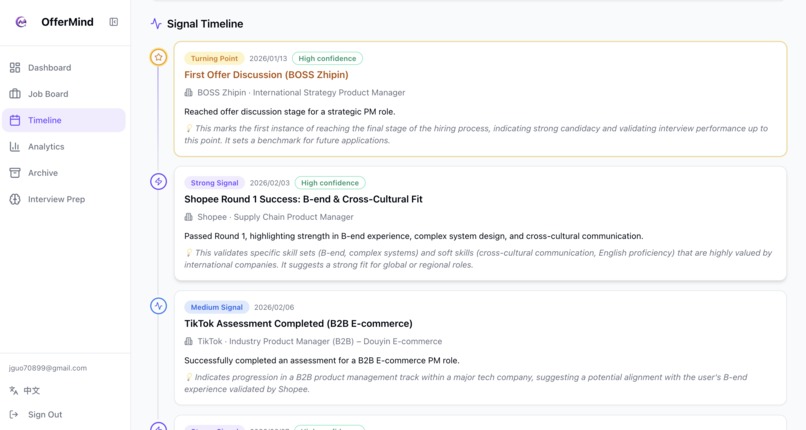Click the Interview Prep icon

pyautogui.click(x=15, y=199)
